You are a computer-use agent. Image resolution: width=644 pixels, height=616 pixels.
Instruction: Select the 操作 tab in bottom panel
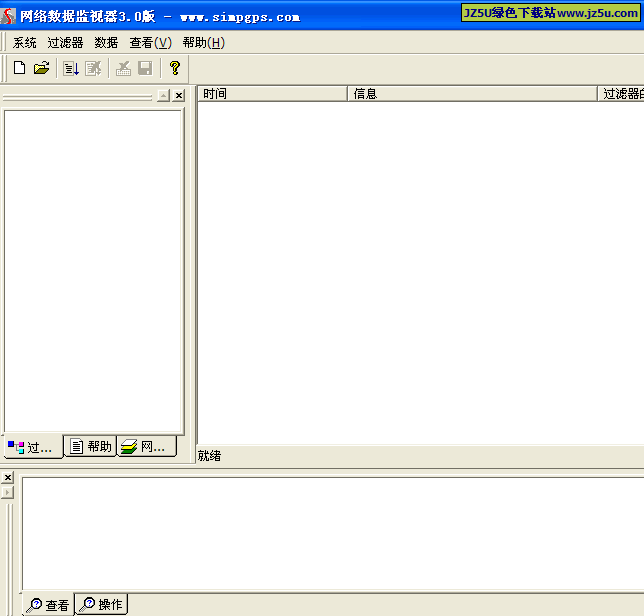tap(102, 604)
